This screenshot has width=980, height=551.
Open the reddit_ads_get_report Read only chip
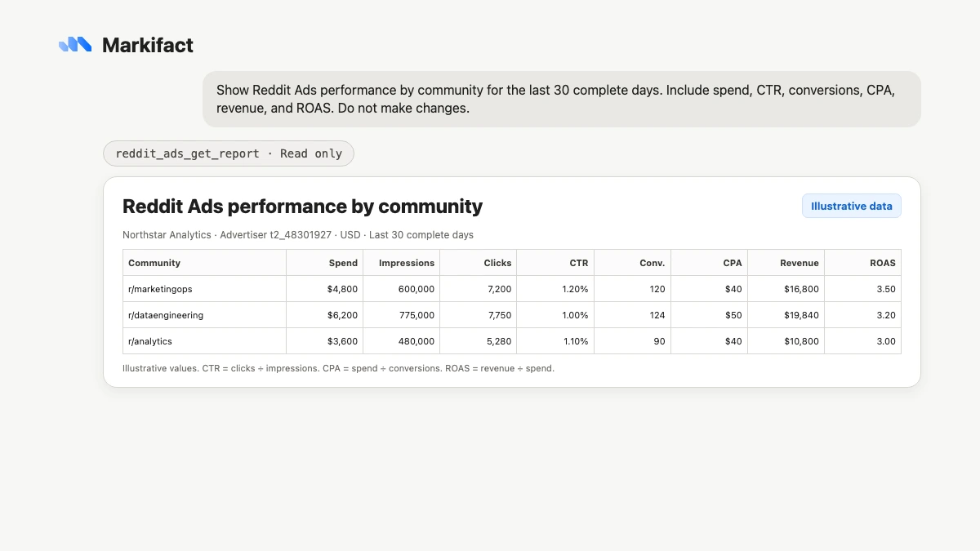click(x=229, y=153)
